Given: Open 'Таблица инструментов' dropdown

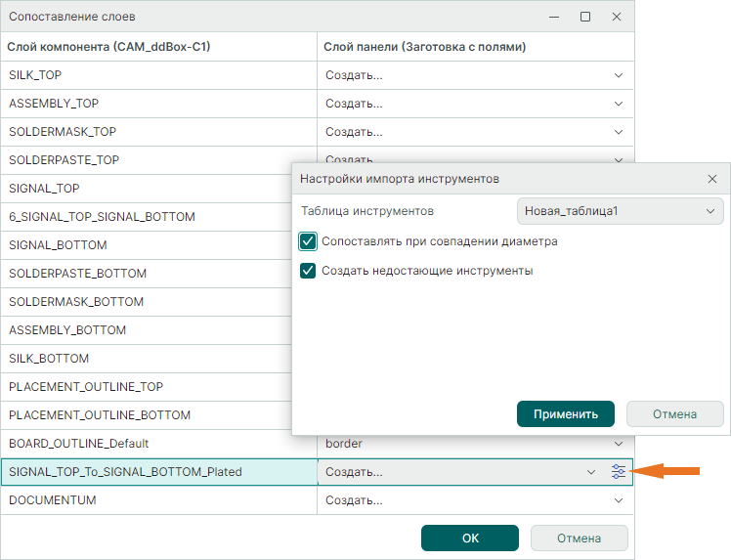Looking at the screenshot, I should pyautogui.click(x=620, y=211).
